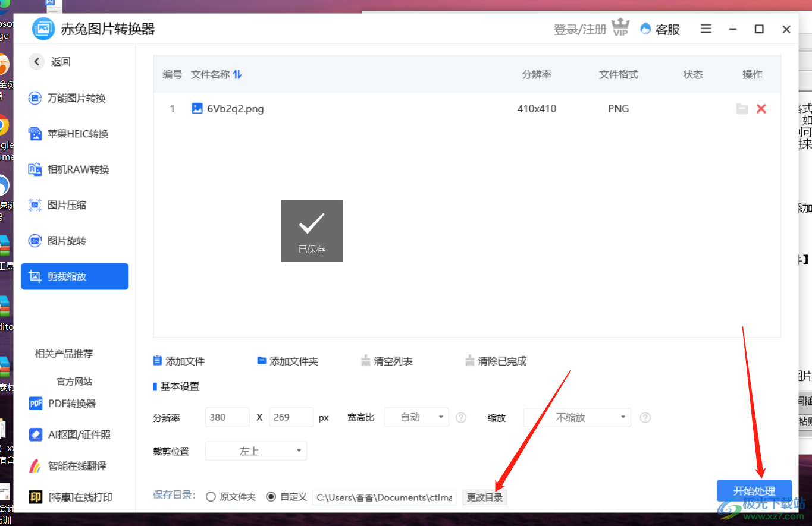Expand the 裁剪位置 dropdown set to 左上
Screen dimensions: 812x526
pyautogui.click(x=256, y=451)
